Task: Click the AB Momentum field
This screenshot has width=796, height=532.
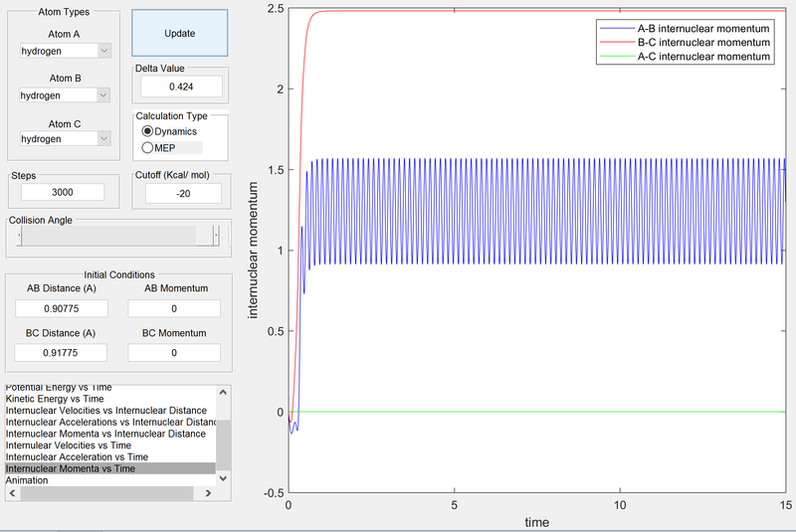Action: [174, 308]
